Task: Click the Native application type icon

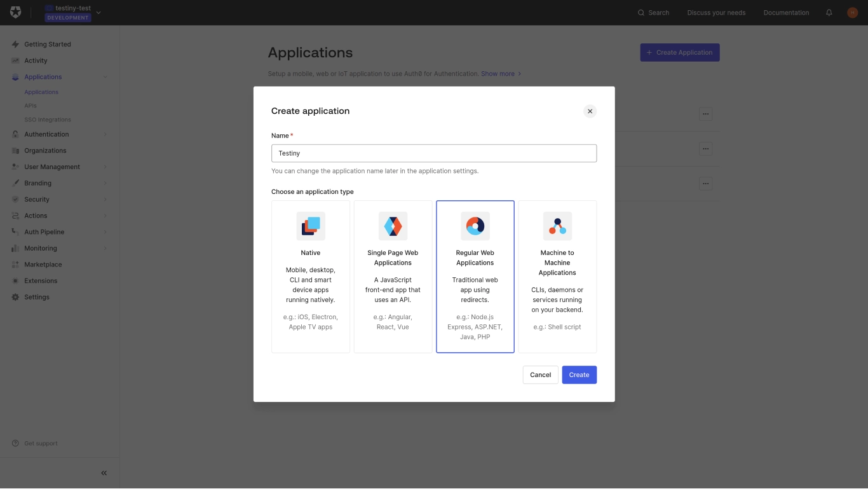Action: pos(311,226)
